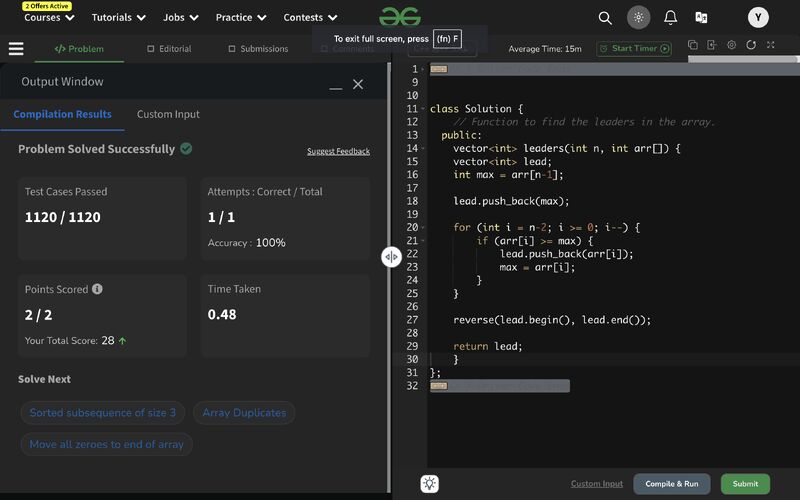This screenshot has height=500, width=800.
Task: Close the Output Window
Action: pyautogui.click(x=358, y=84)
